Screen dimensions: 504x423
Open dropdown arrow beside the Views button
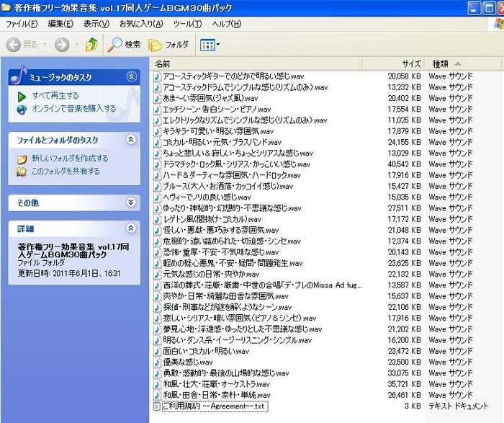pos(218,45)
